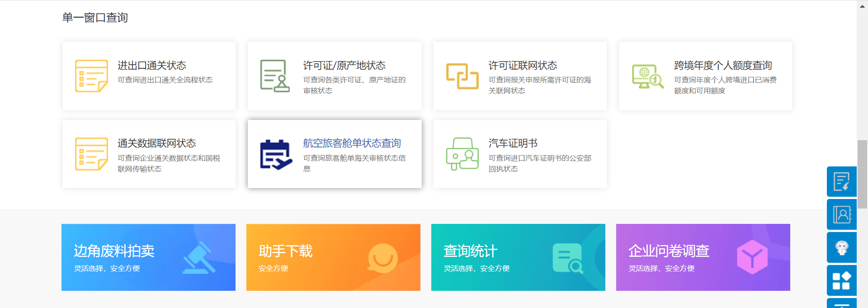The width and height of the screenshot is (868, 308).
Task: Open 航空旅客舱单状态查询 link
Action: point(352,143)
